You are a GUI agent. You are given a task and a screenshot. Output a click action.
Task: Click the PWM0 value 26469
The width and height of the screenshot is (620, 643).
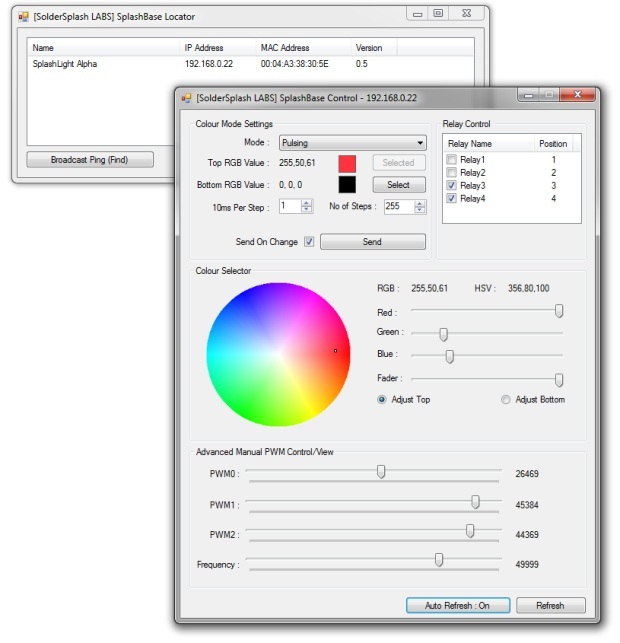[527, 474]
